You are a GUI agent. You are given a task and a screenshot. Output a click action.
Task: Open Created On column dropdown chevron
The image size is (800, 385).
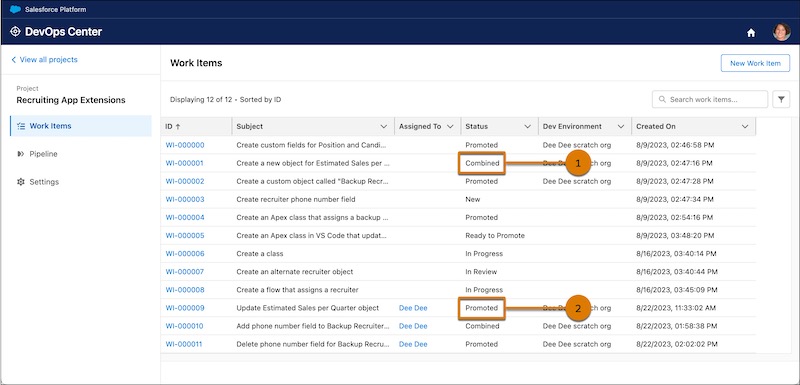(745, 126)
